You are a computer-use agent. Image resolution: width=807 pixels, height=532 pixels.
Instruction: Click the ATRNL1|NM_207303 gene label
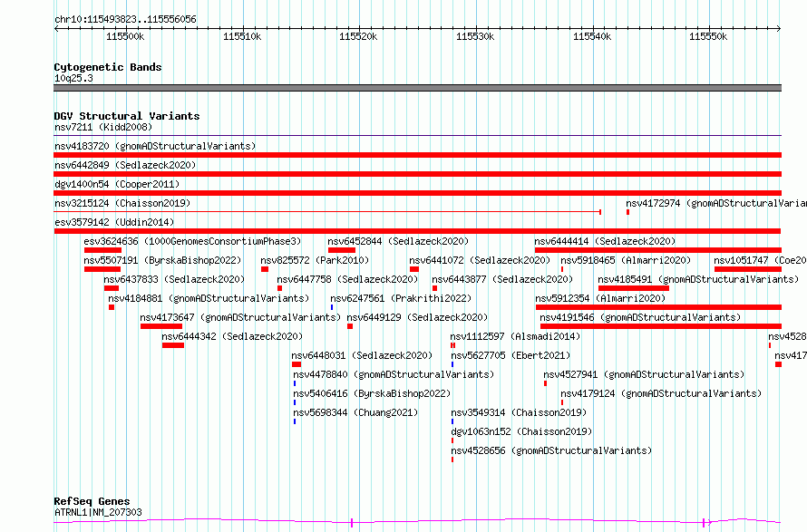[98, 512]
